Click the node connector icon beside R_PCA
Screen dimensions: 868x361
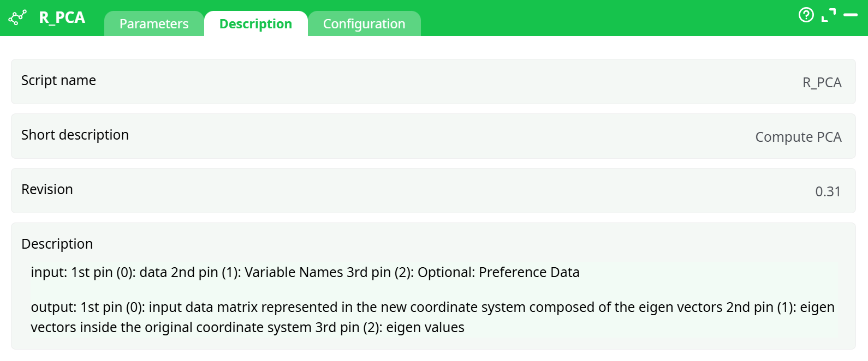(17, 16)
